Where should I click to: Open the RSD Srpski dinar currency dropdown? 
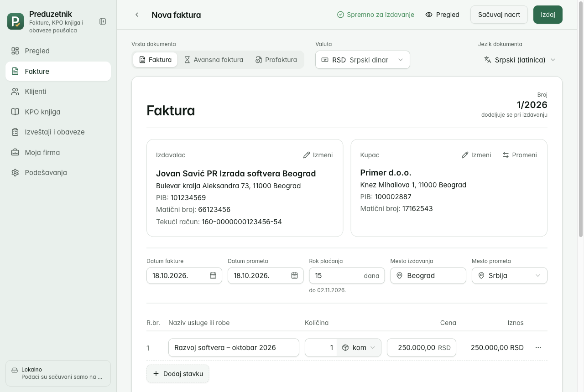pos(363,60)
